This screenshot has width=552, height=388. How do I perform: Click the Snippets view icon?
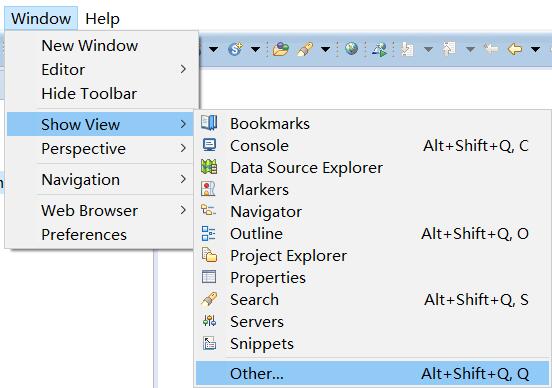tap(209, 343)
